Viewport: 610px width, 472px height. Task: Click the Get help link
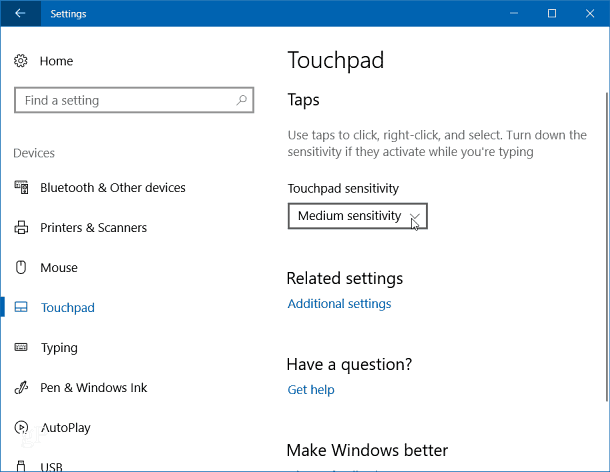click(311, 390)
